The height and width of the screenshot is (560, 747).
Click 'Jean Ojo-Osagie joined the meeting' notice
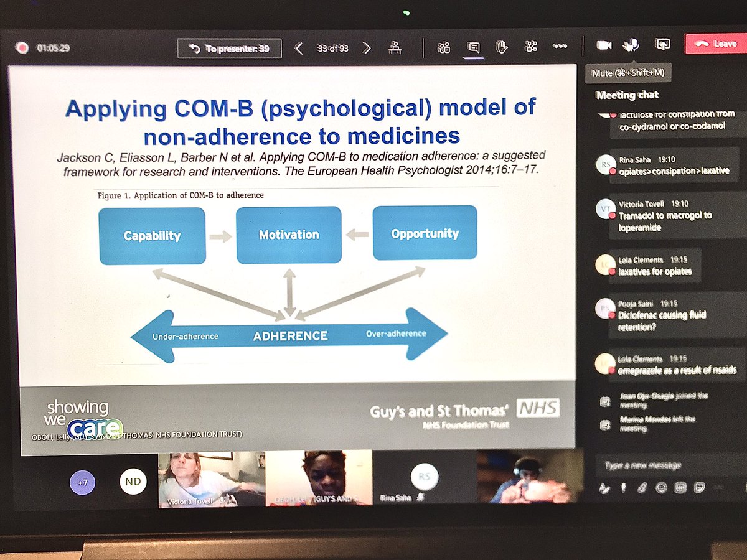coord(664,399)
